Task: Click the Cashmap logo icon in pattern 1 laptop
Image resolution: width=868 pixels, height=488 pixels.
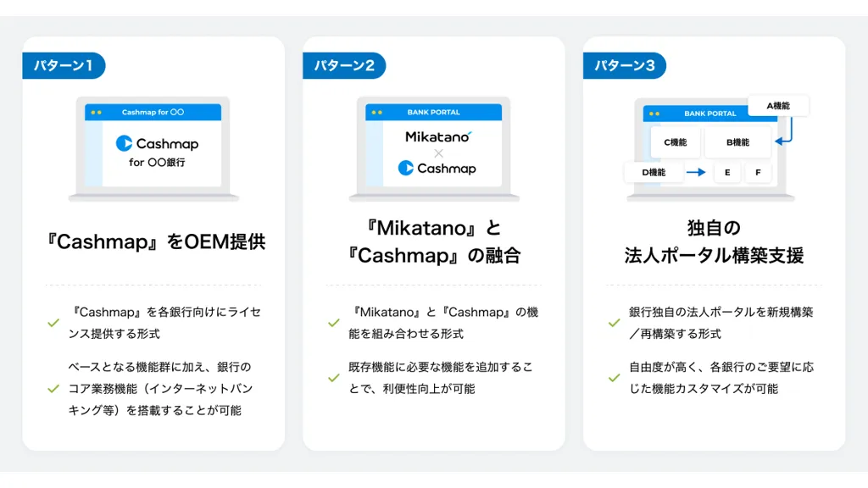Action: pos(124,143)
